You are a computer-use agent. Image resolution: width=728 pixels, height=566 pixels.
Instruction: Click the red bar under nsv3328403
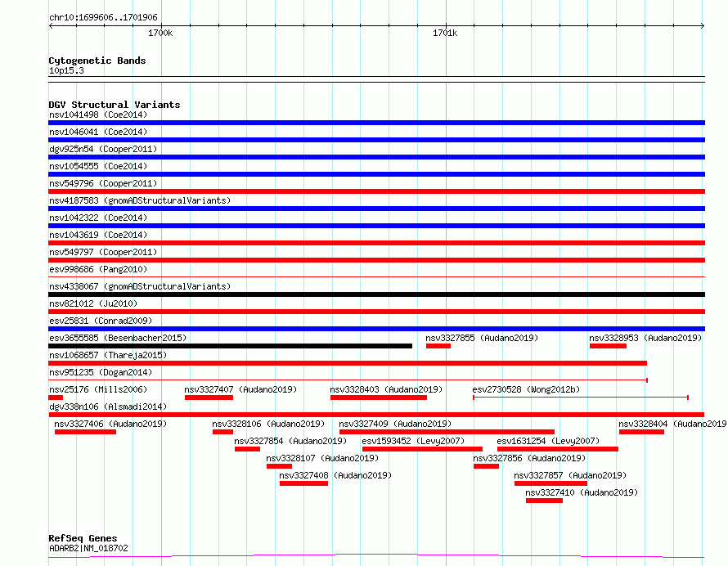tap(379, 398)
